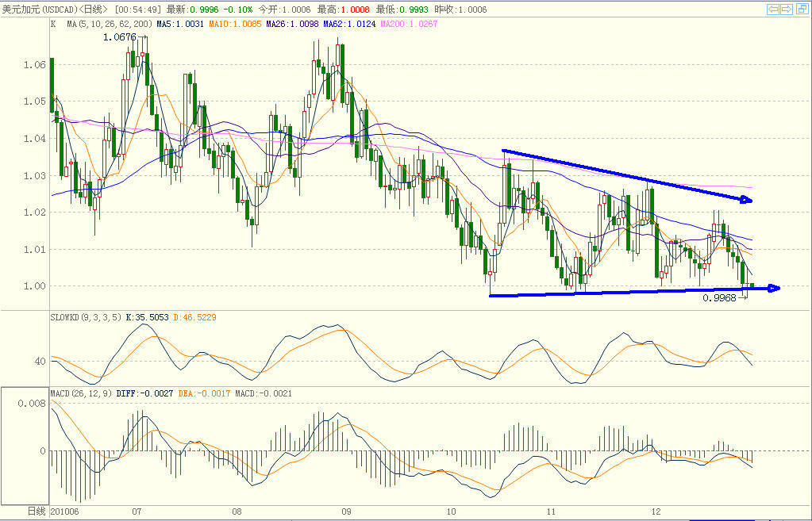Click the purple MA26:1.0098 value

[292, 24]
